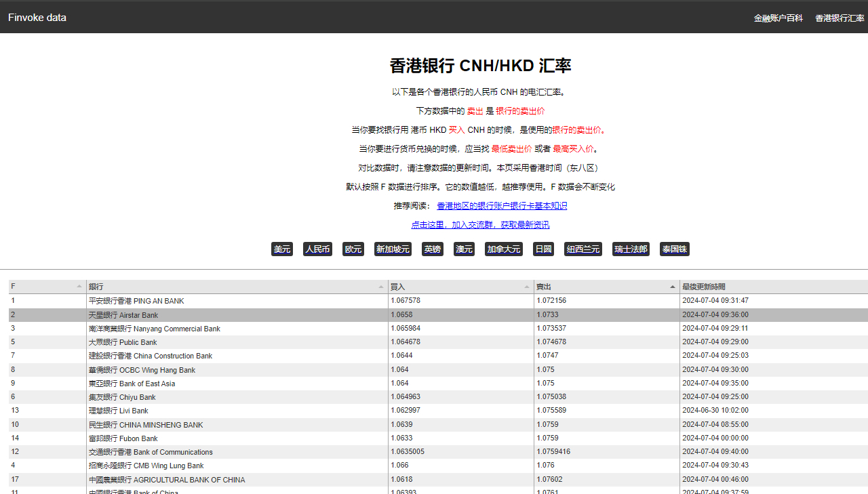868x494 pixels.
Task: Click the 富邦銀行 Fubon Bank cell
Action: click(237, 438)
